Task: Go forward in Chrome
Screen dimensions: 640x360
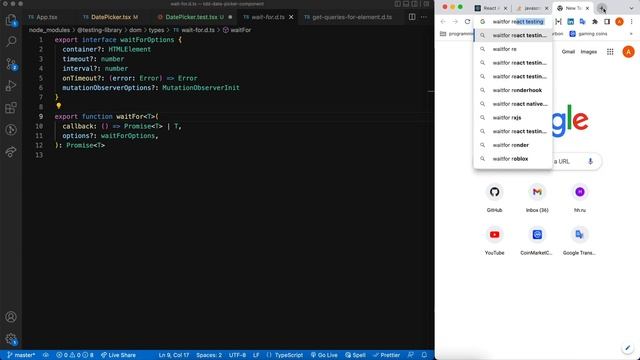Action: [x=455, y=22]
